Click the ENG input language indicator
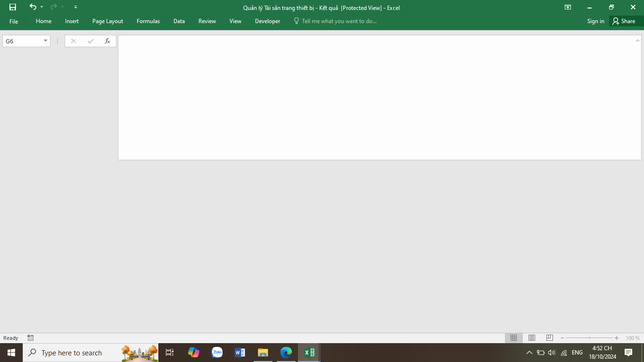 [x=577, y=353]
